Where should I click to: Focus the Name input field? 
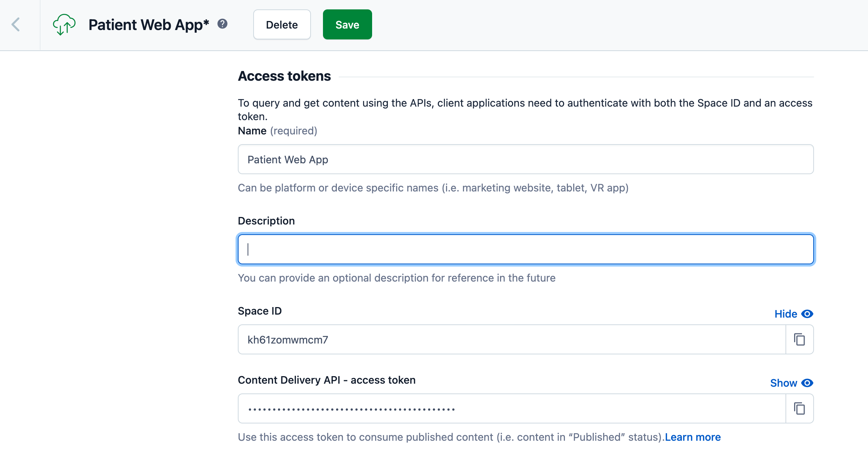525,160
